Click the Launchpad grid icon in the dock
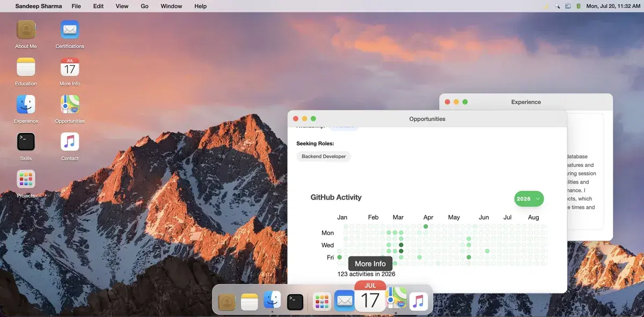This screenshot has height=317, width=644. 321,301
